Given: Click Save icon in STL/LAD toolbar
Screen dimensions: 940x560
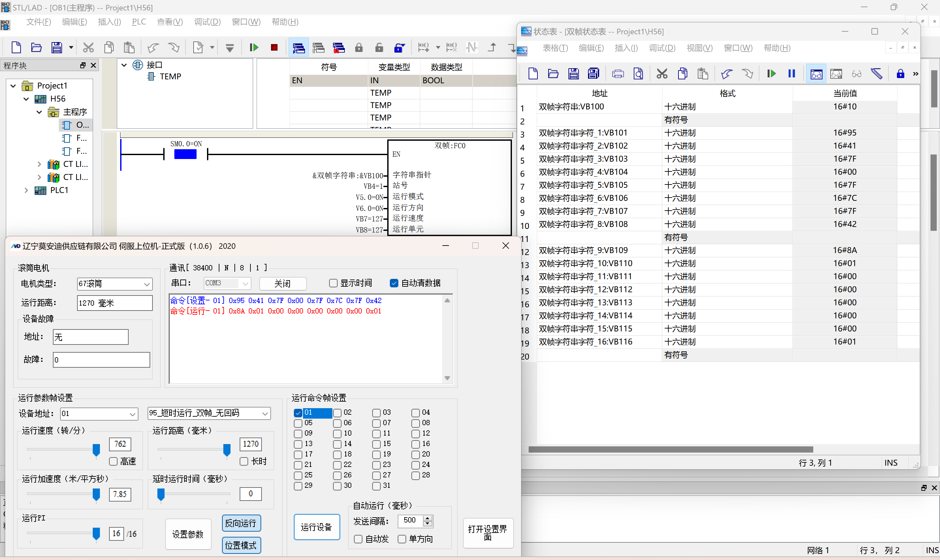Looking at the screenshot, I should [56, 48].
